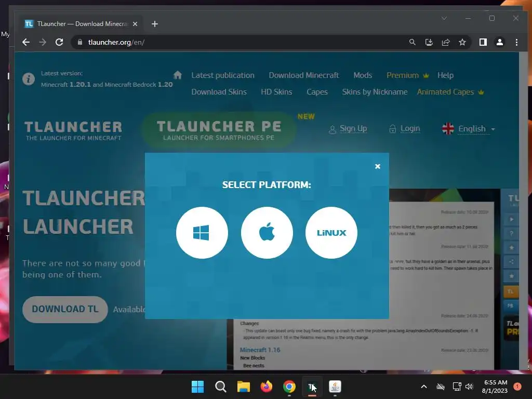Screen dimensions: 532x399
Task: Click the install app icon in address bar
Action: (x=429, y=42)
